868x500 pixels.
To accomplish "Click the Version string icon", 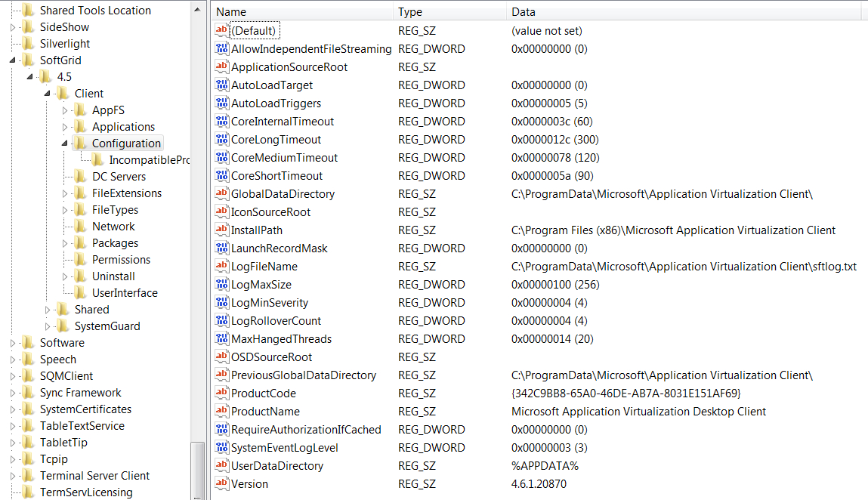I will pyautogui.click(x=221, y=483).
